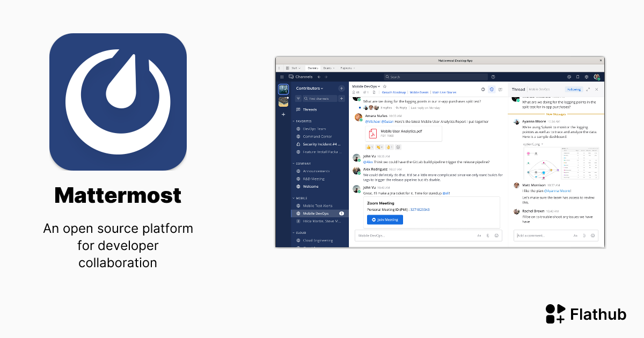Image resolution: width=644 pixels, height=338 pixels.
Task: Star the Mobile DevOps channel
Action: click(385, 86)
